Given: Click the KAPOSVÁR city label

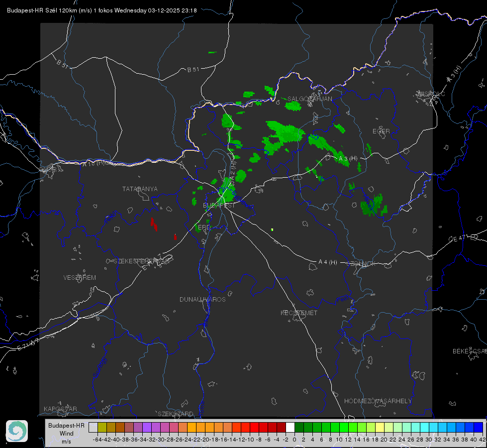Looking at the screenshot, I should pyautogui.click(x=60, y=409).
